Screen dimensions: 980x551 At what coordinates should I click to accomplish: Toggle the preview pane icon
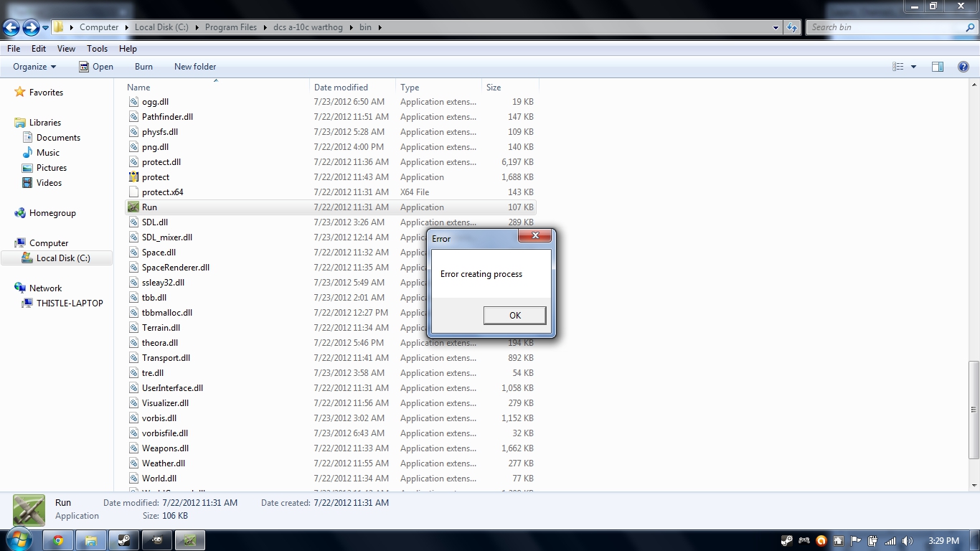[x=938, y=67]
